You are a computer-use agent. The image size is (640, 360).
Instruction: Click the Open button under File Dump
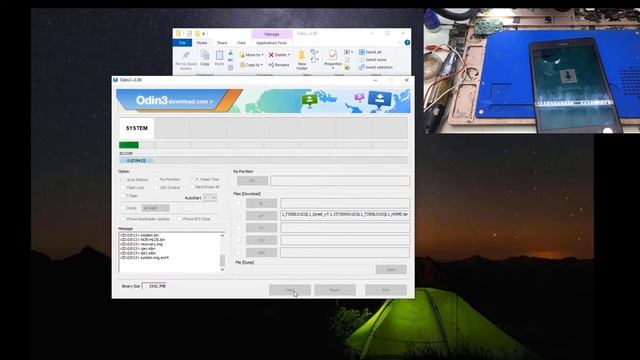(391, 269)
